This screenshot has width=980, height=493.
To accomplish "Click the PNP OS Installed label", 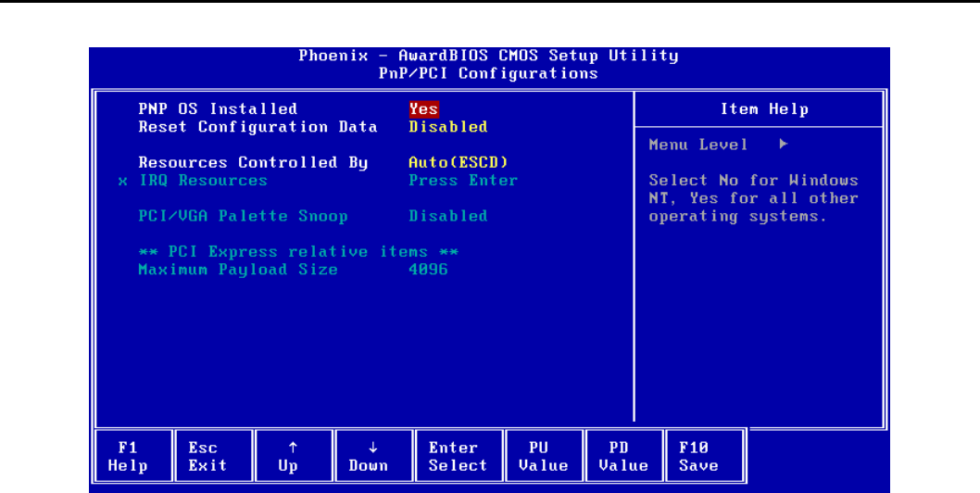I will click(x=218, y=109).
